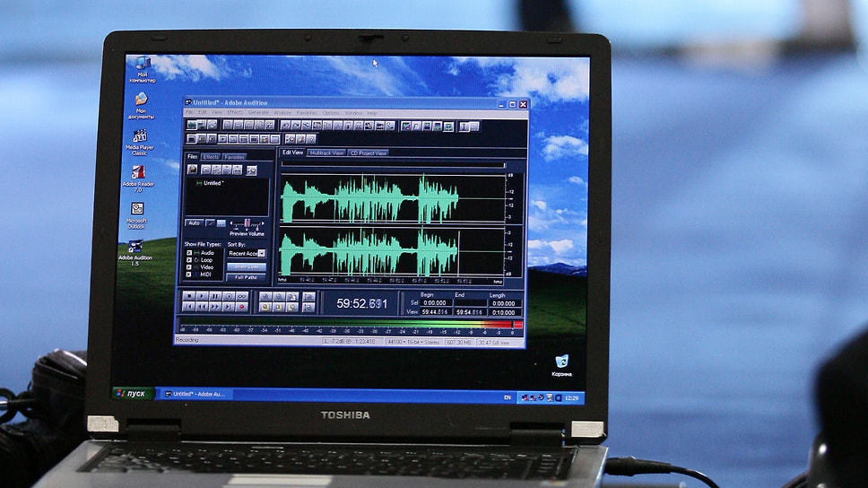
Task: Toggle the Loop file type checkbox
Action: [x=189, y=260]
